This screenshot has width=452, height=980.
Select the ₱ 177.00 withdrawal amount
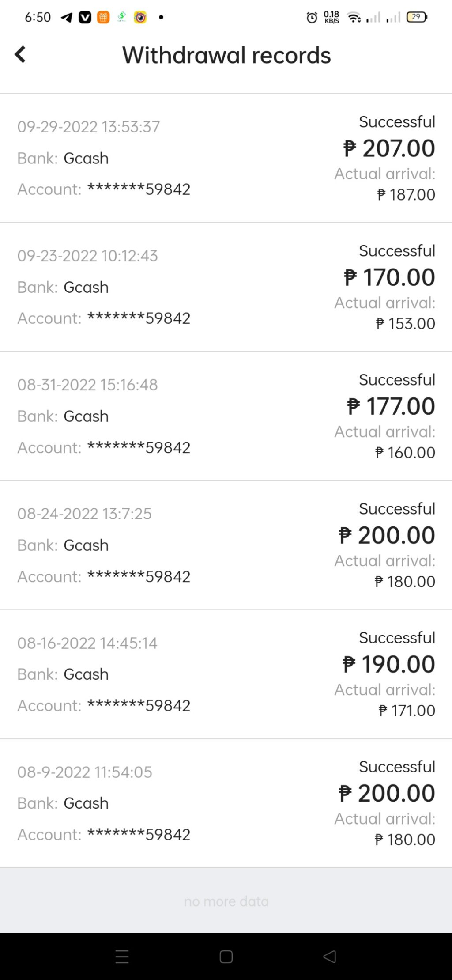tap(391, 406)
